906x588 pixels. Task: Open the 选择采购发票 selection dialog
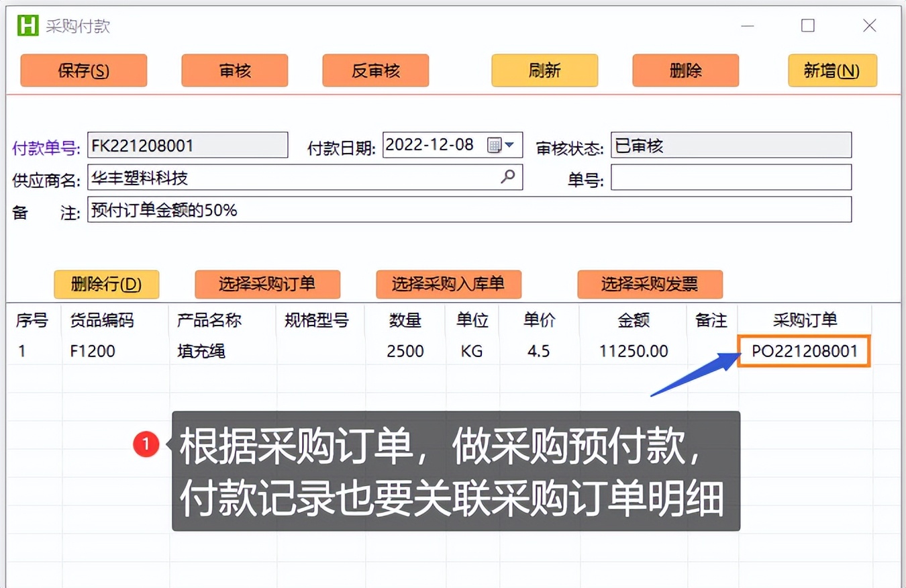pos(650,284)
